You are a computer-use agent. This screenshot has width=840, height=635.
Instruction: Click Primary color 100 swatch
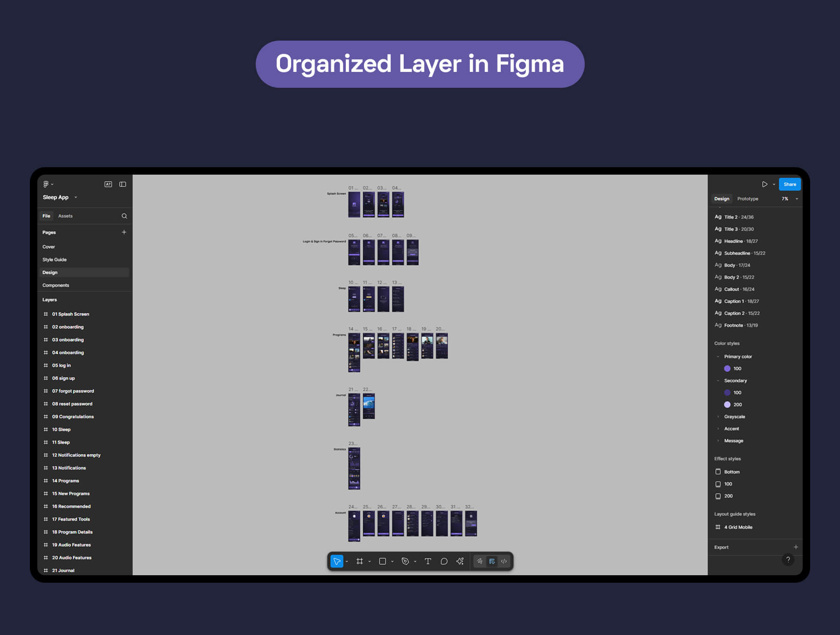click(x=727, y=369)
